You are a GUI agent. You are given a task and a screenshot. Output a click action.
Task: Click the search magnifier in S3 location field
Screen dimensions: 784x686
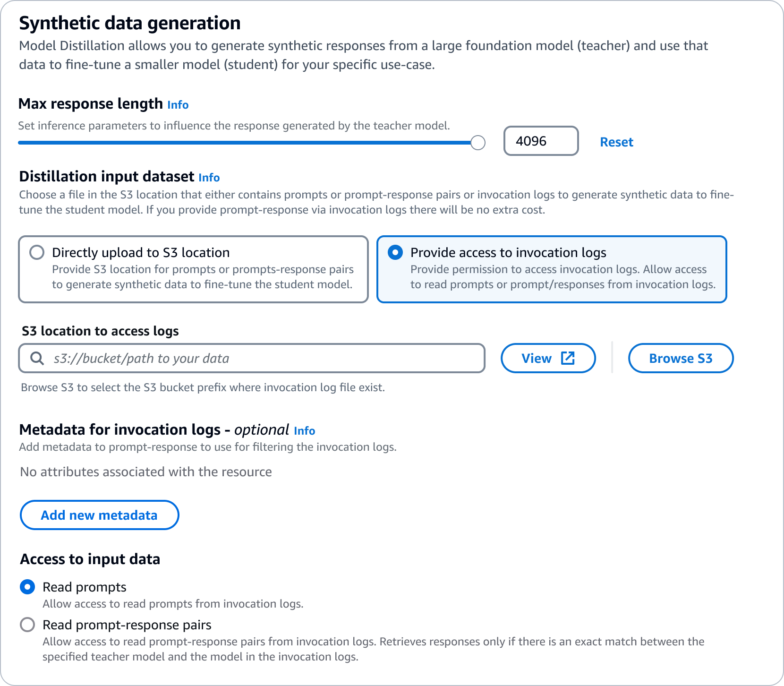click(37, 358)
